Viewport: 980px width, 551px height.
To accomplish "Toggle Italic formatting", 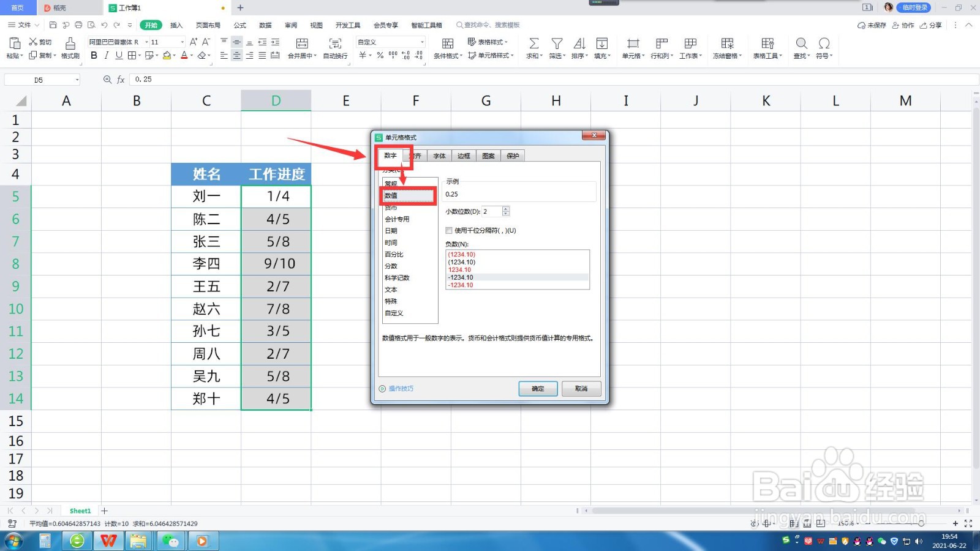I will [107, 55].
